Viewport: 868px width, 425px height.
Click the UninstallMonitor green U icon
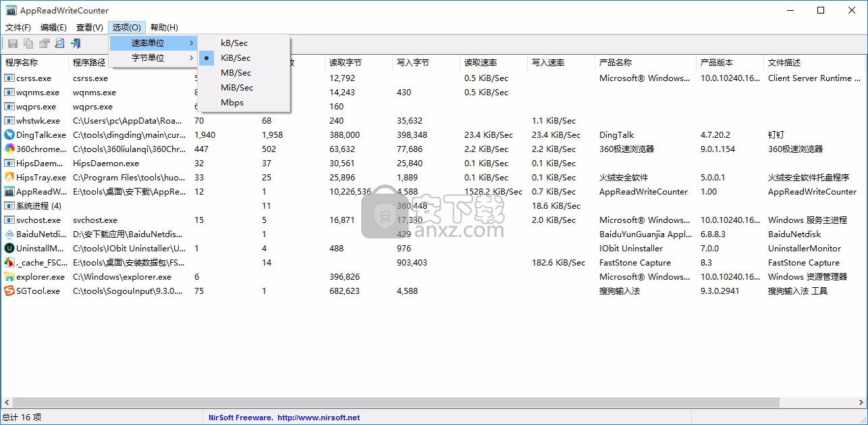click(9, 249)
